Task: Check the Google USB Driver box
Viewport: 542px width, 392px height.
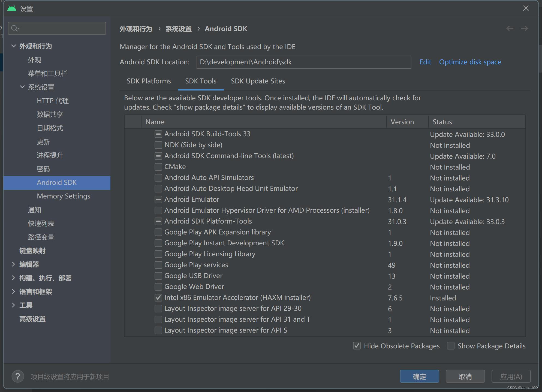Action: [x=158, y=276]
